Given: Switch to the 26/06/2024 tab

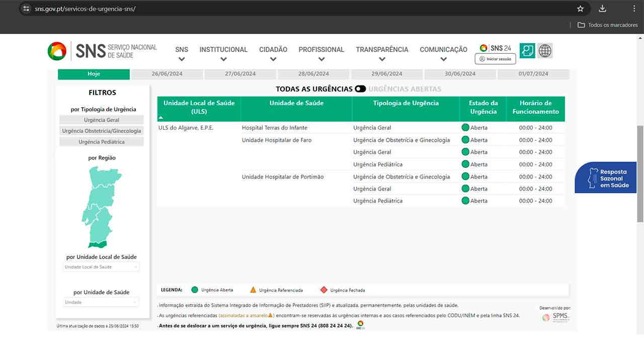Looking at the screenshot, I should 167,74.
